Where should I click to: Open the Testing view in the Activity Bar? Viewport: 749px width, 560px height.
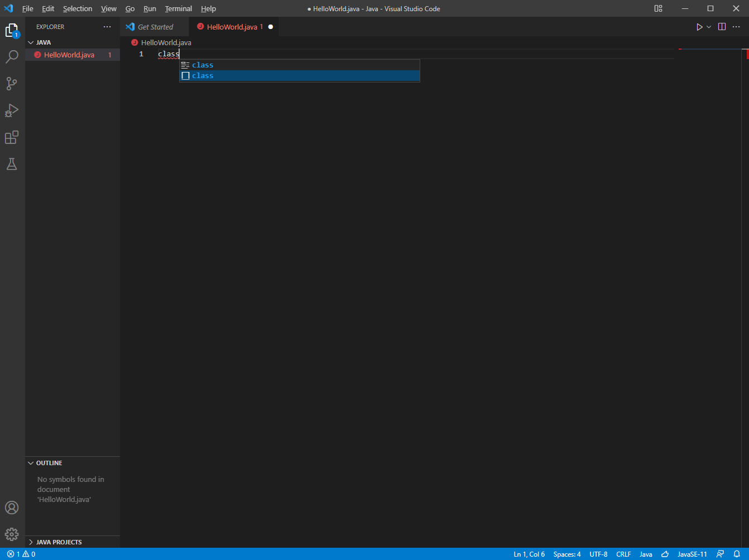click(12, 163)
